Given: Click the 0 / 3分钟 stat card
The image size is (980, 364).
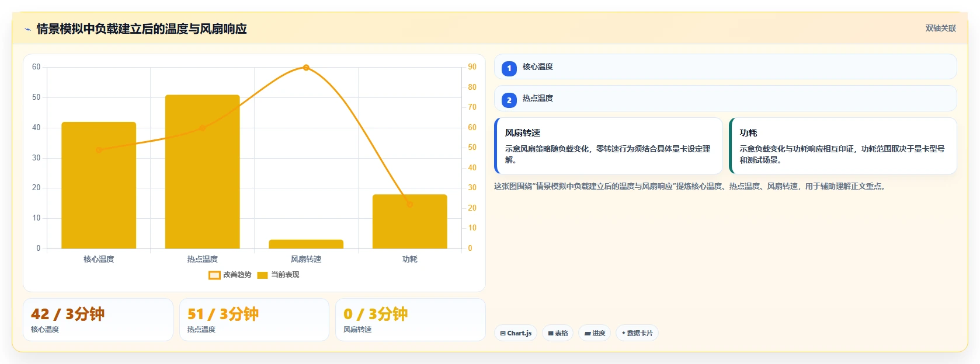Looking at the screenshot, I should coord(411,320).
